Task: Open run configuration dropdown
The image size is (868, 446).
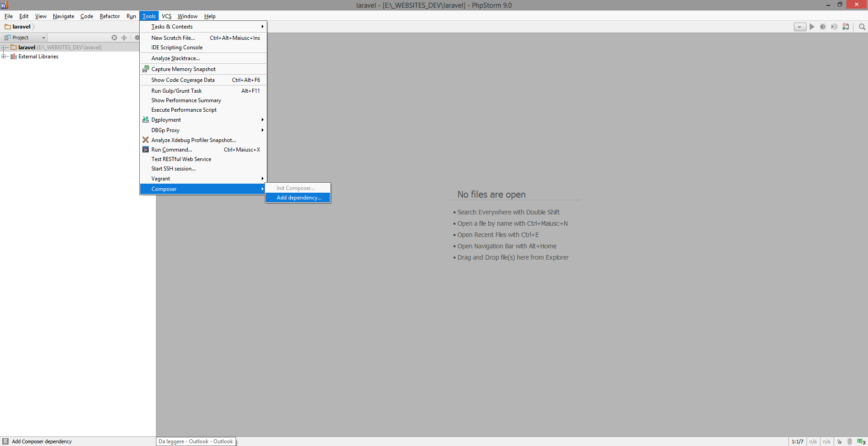Action: point(800,27)
